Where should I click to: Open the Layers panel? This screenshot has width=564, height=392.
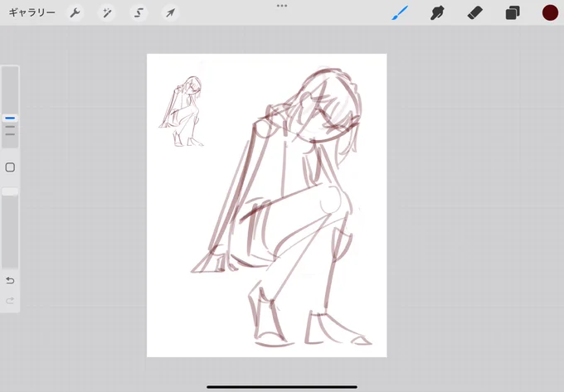point(513,13)
